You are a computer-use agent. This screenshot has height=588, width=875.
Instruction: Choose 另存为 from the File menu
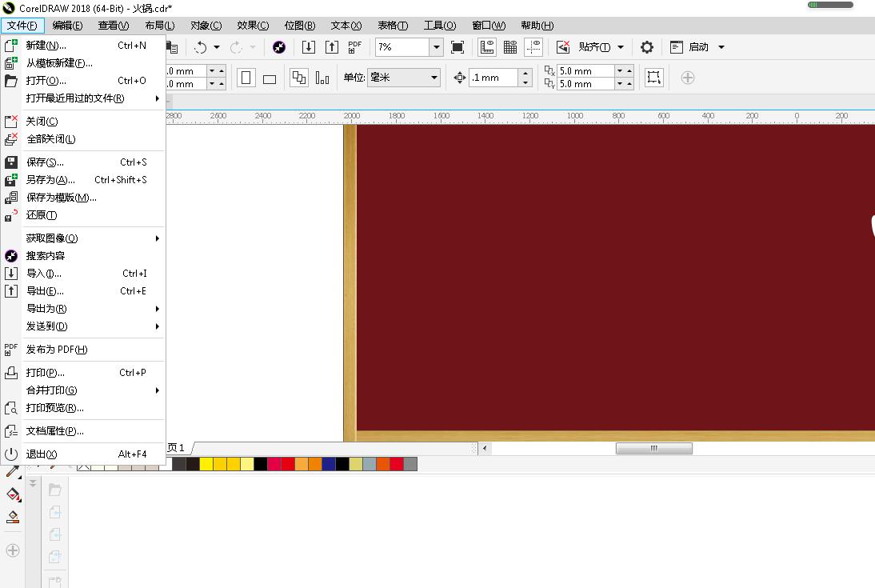(50, 180)
